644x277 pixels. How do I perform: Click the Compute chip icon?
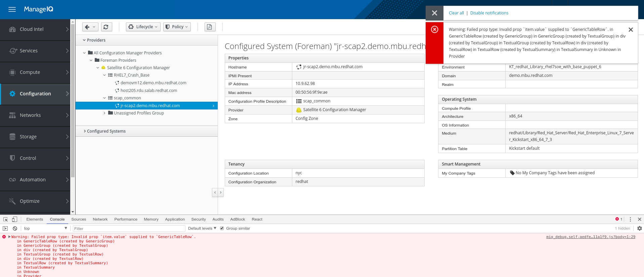tap(12, 72)
